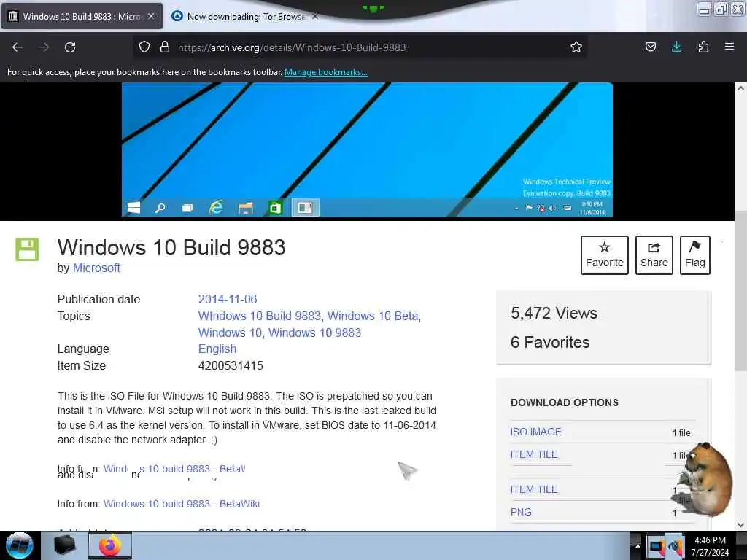The width and height of the screenshot is (747, 560).
Task: Open the Manage bookmarks link
Action: click(326, 72)
